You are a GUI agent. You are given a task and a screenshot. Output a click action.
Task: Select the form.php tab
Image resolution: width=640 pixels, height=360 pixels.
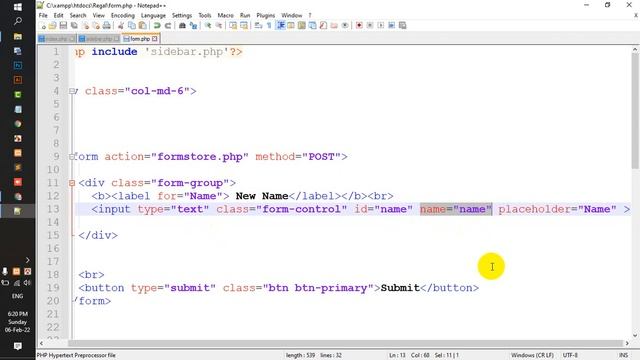point(140,39)
